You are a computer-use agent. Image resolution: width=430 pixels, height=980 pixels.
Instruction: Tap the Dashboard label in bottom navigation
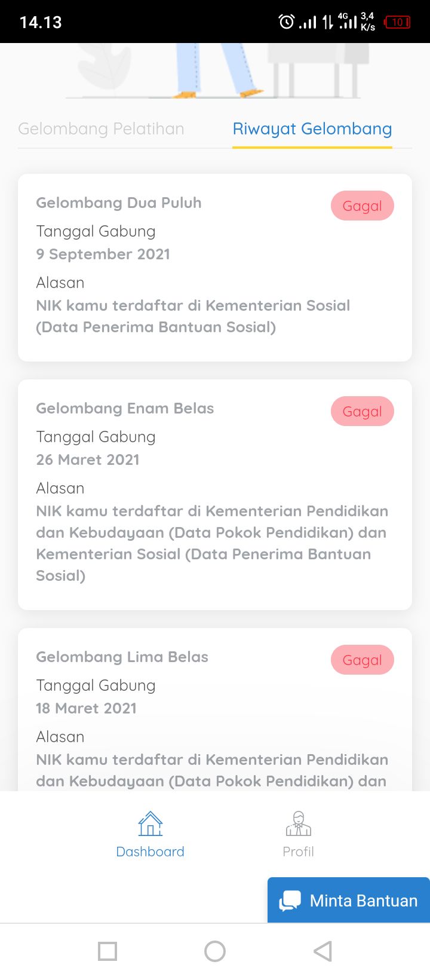point(150,852)
